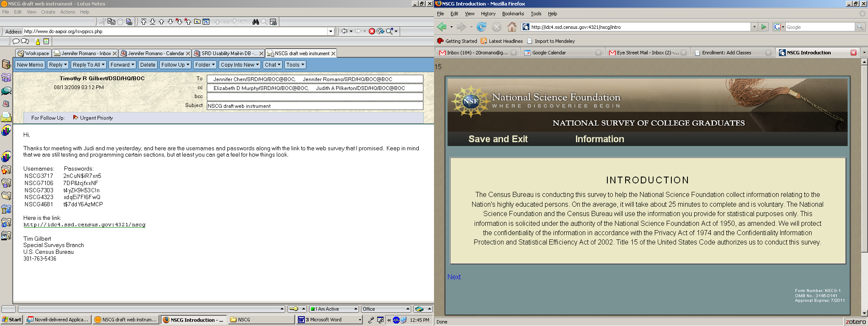
Task: Click the Firefox vertical scrollbar thumb
Action: [x=864, y=158]
